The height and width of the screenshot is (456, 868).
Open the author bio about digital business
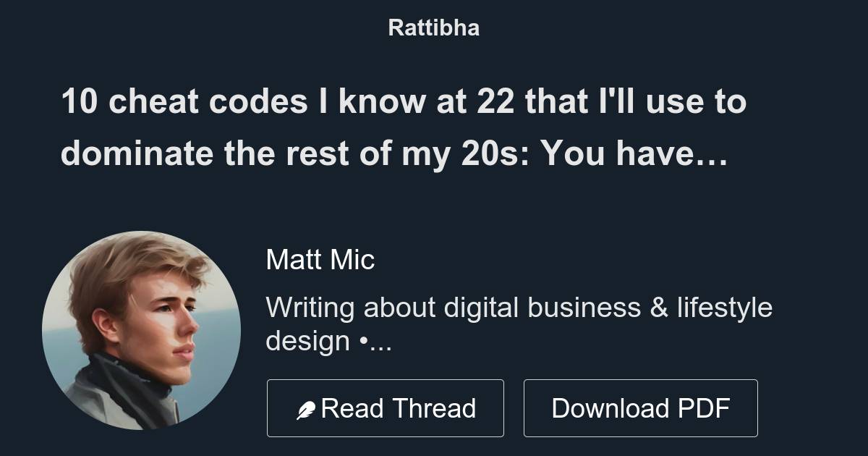tap(519, 307)
